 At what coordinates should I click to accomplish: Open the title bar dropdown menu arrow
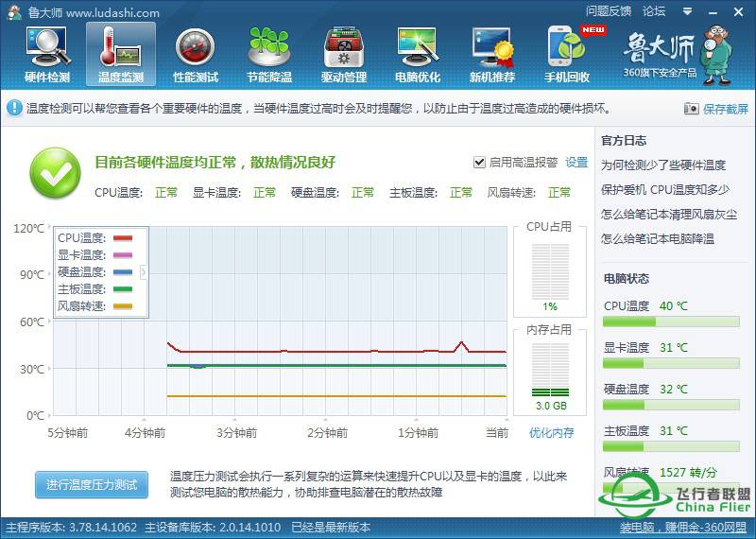[x=688, y=11]
